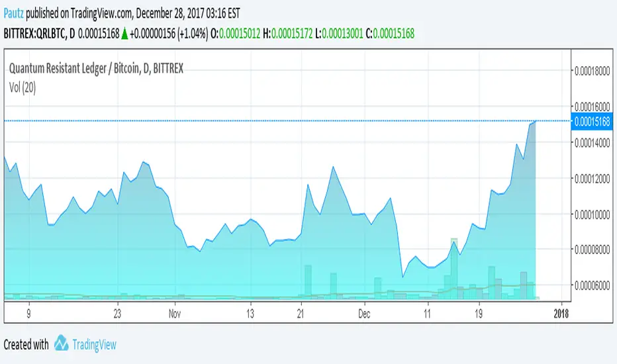Click the 11 date label on time axis
The width and height of the screenshot is (617, 364).
[428, 314]
